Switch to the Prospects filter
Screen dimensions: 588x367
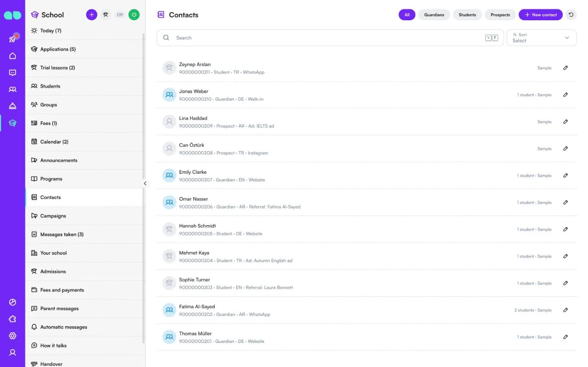click(x=500, y=15)
